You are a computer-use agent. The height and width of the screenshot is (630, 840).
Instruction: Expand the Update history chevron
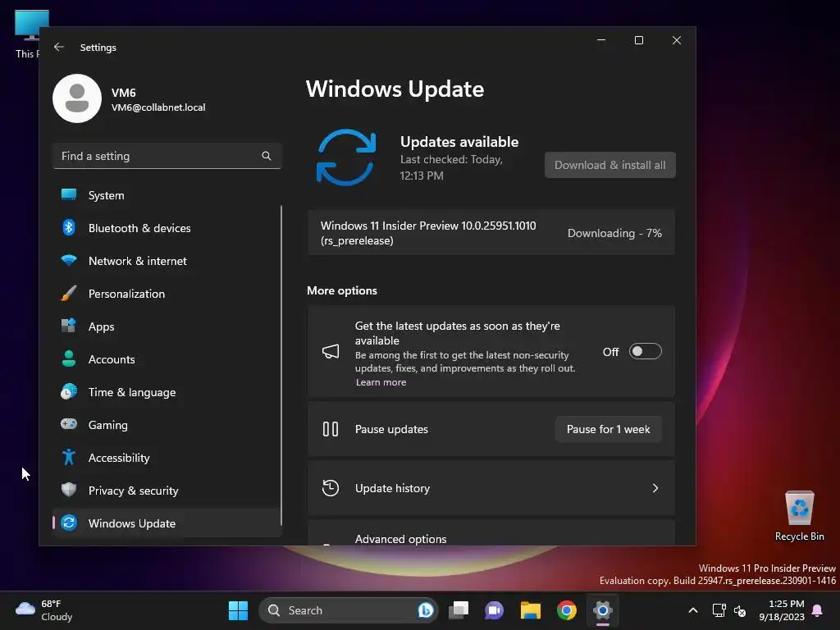pyautogui.click(x=655, y=488)
